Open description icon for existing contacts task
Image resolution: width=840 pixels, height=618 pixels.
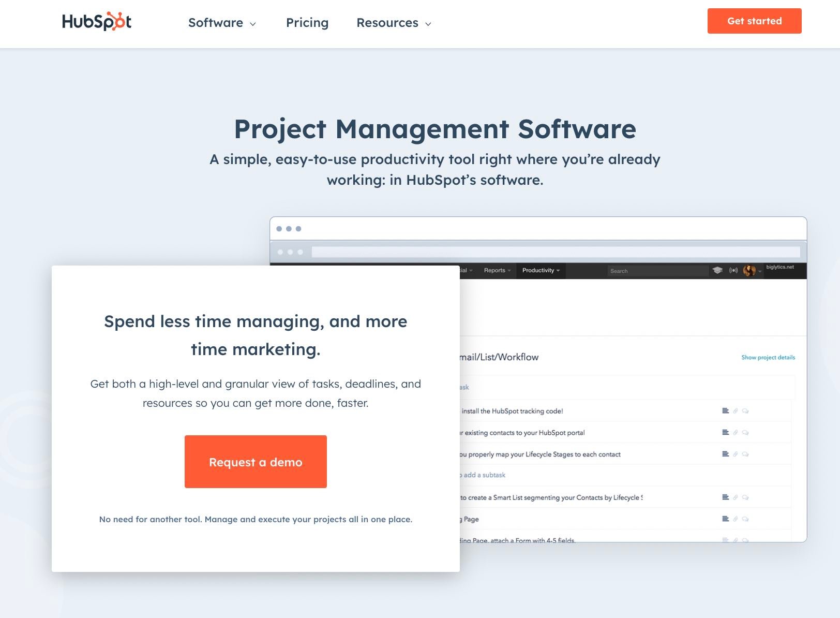(726, 433)
